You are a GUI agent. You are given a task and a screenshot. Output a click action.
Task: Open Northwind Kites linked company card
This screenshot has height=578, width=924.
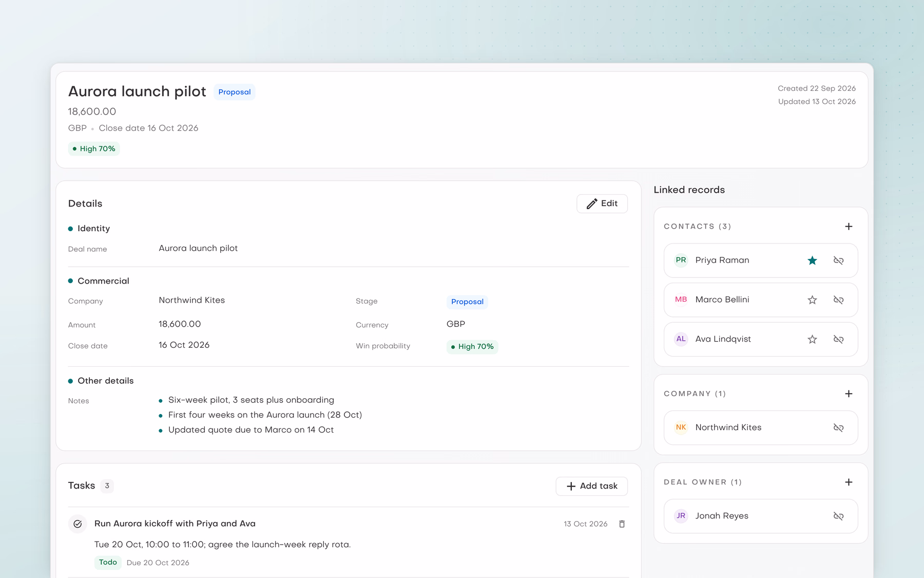(760, 427)
